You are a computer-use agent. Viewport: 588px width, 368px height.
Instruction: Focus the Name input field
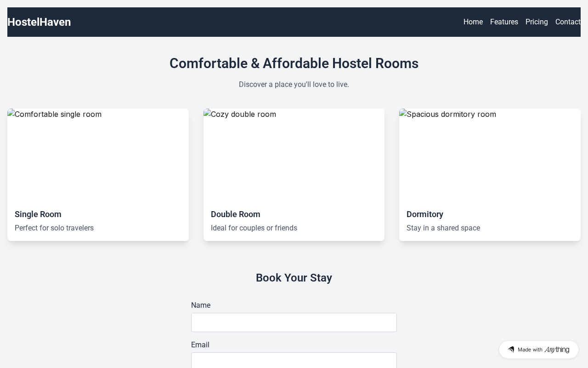[294, 322]
